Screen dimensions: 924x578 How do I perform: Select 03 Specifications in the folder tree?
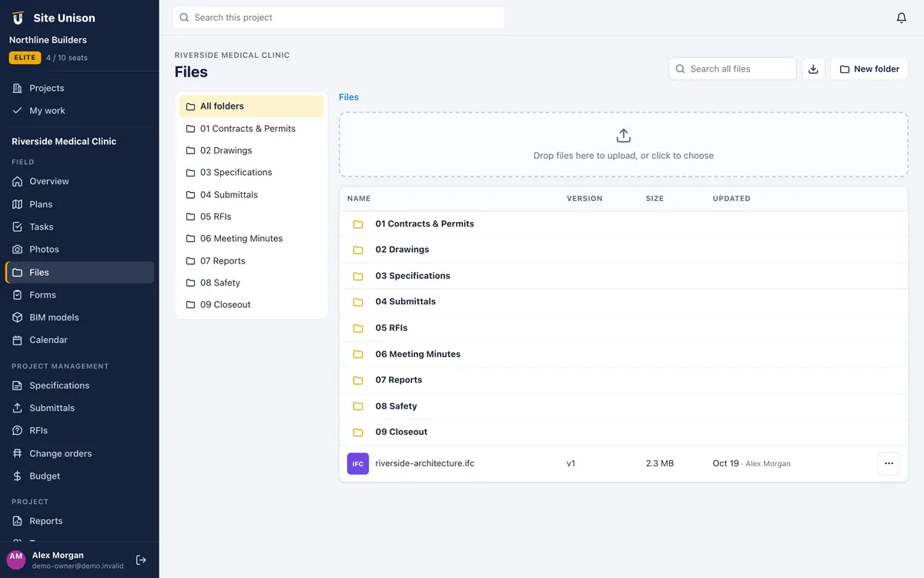[252, 172]
